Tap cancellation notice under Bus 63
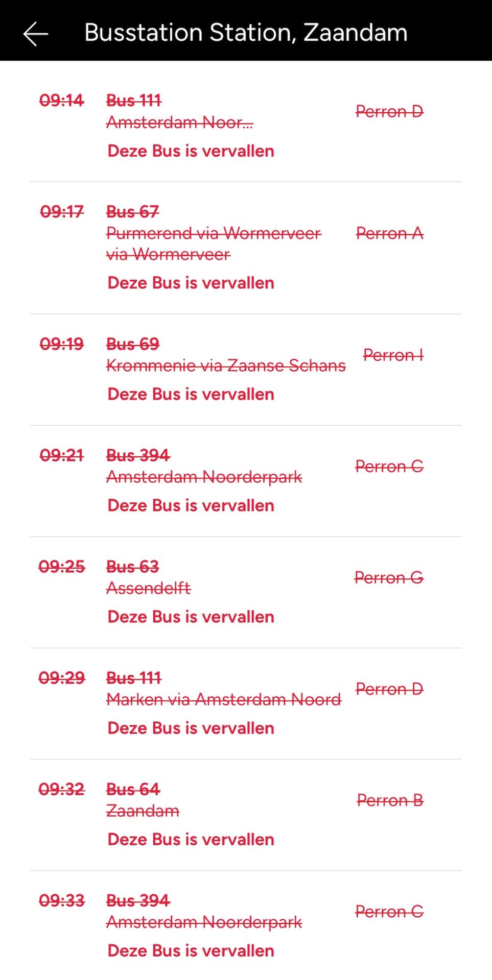 191,617
